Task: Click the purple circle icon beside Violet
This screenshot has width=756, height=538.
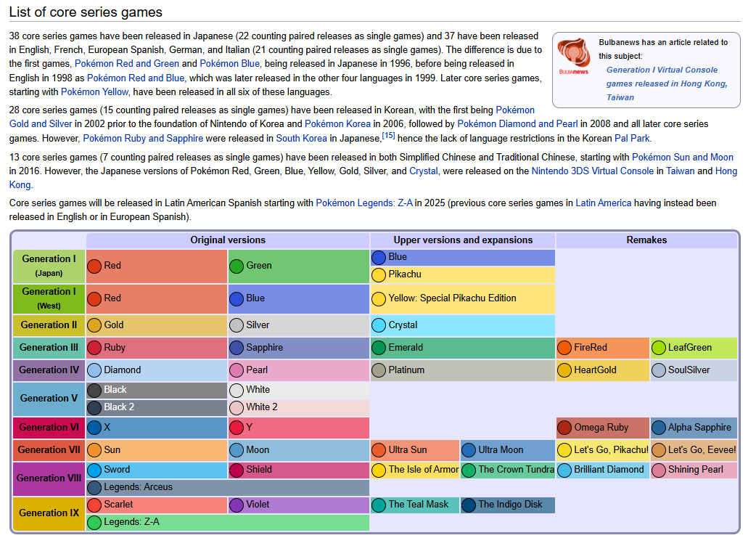Action: click(x=237, y=505)
